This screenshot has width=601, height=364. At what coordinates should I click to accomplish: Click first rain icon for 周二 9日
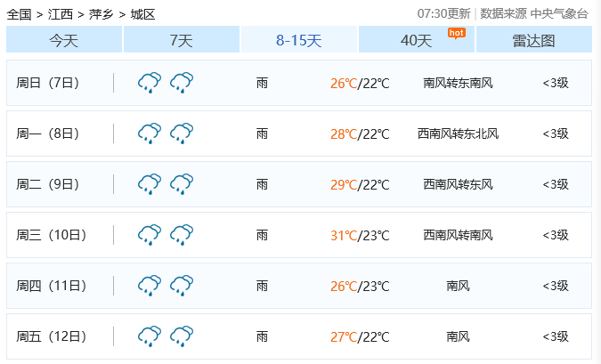click(150, 184)
